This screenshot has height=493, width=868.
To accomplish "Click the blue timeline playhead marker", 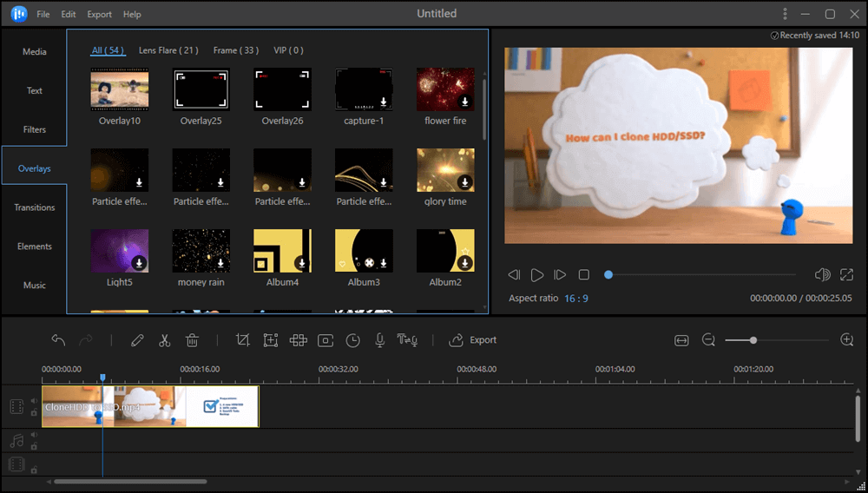I will click(x=102, y=378).
